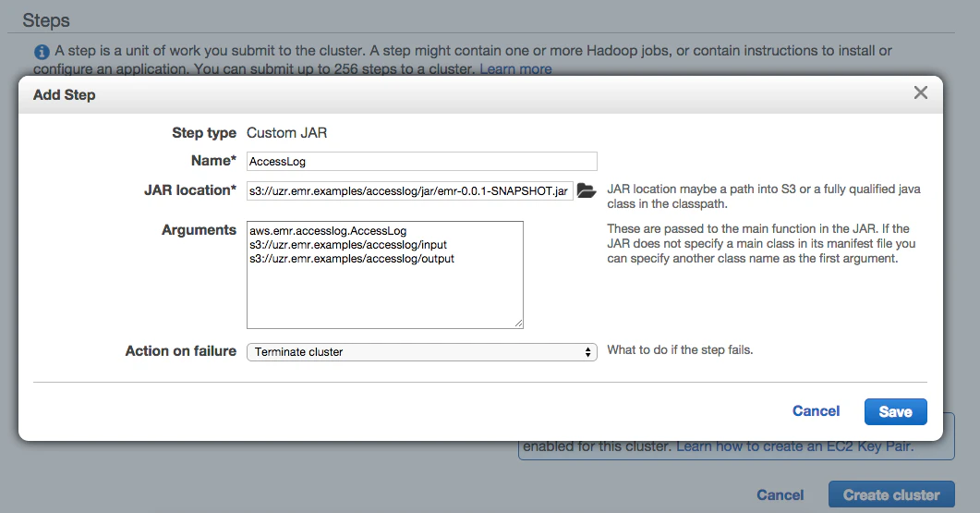Click inside the Arguments text area
Viewport: 980px width, 513px height.
[x=385, y=275]
